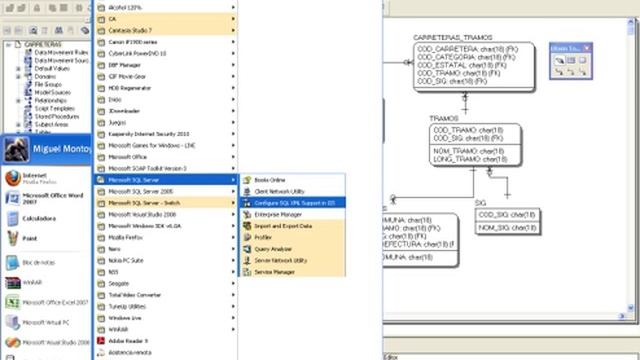Open Nokia PC Suite program folder
Viewport: 640px width, 360px height.
(166, 260)
